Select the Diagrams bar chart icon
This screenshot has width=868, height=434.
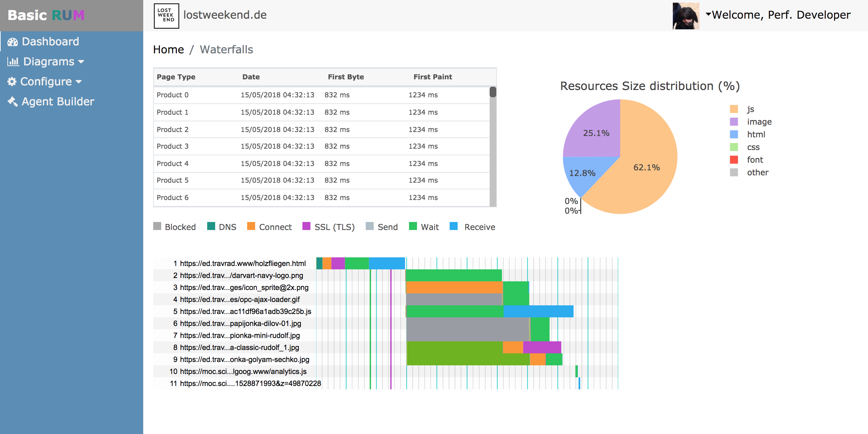tap(13, 61)
